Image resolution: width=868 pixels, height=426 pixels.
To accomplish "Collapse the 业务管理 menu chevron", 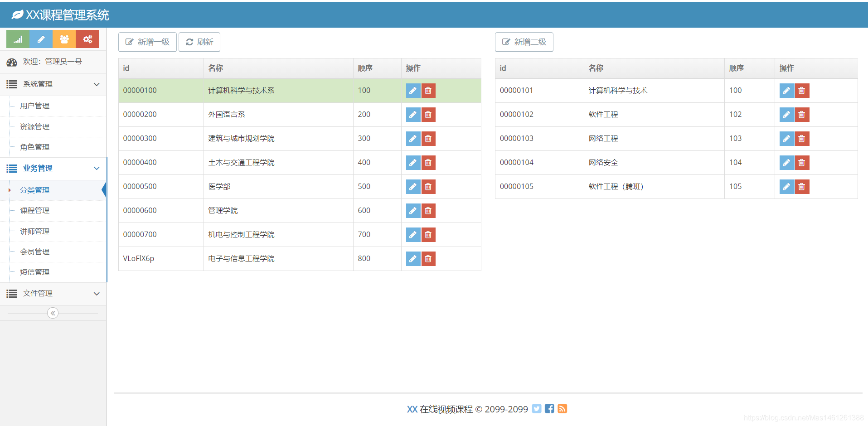I will pyautogui.click(x=97, y=168).
